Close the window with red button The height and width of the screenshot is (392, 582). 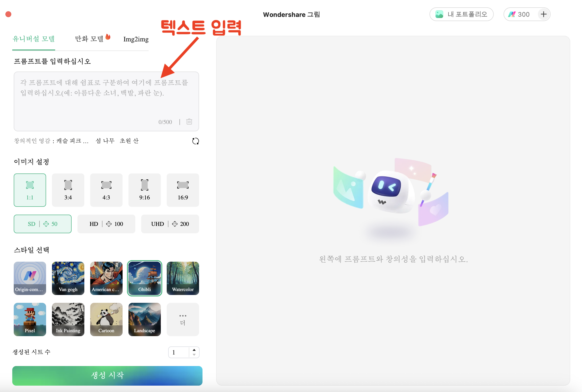click(x=9, y=14)
